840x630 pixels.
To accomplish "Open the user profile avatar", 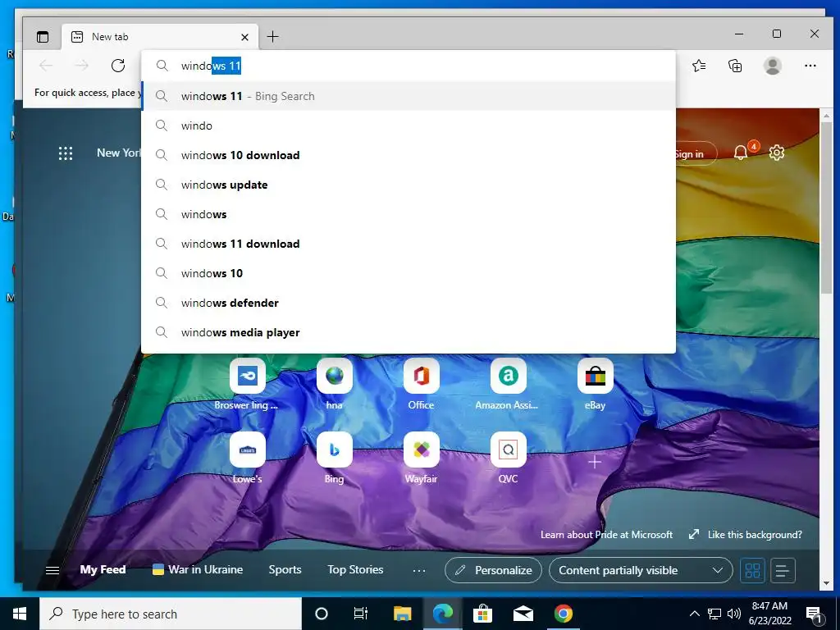I will point(772,66).
